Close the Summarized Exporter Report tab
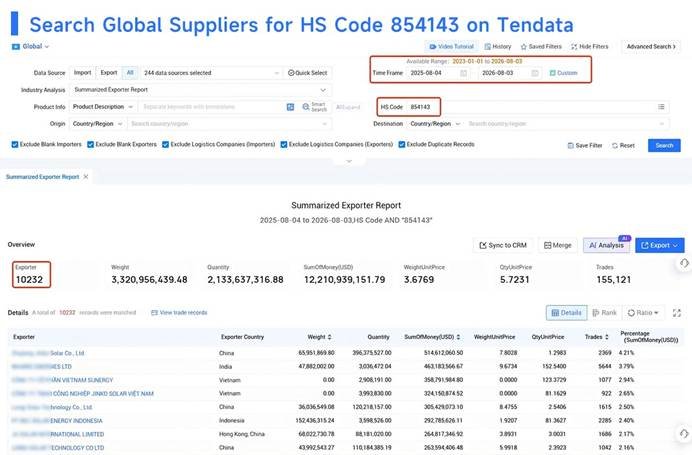 [86, 177]
